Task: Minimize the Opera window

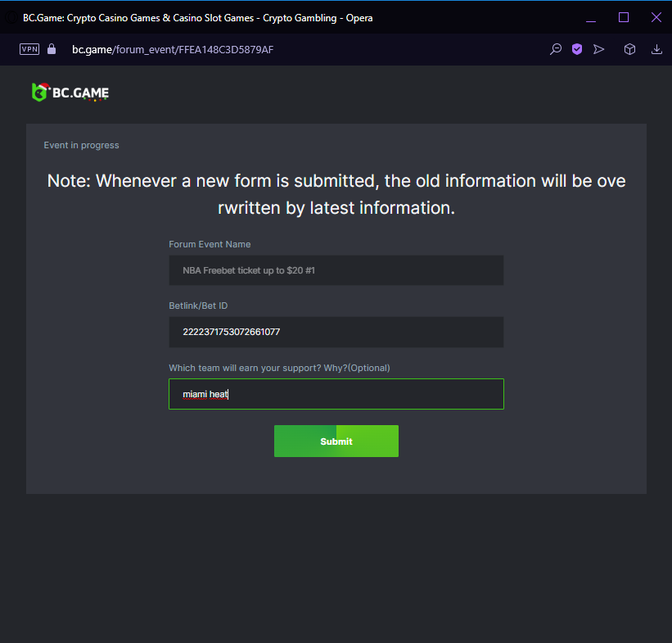Action: (591, 18)
